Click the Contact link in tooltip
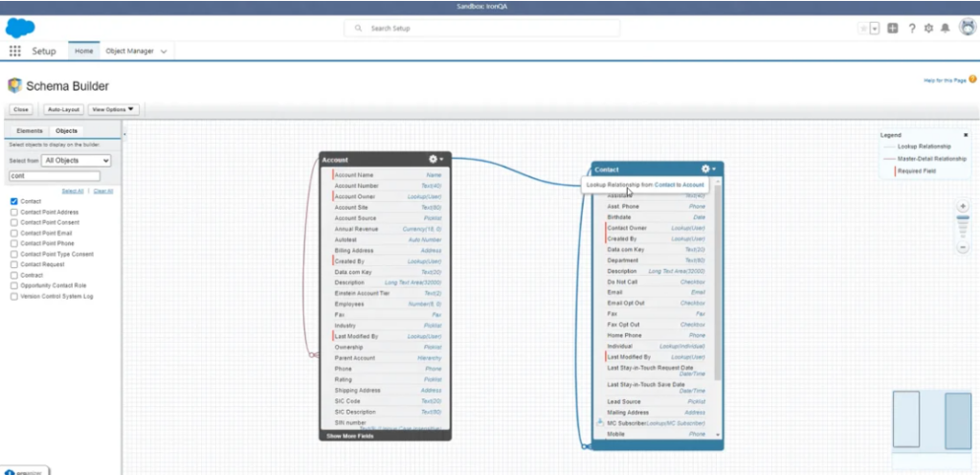This screenshot has height=475, width=980. click(664, 185)
